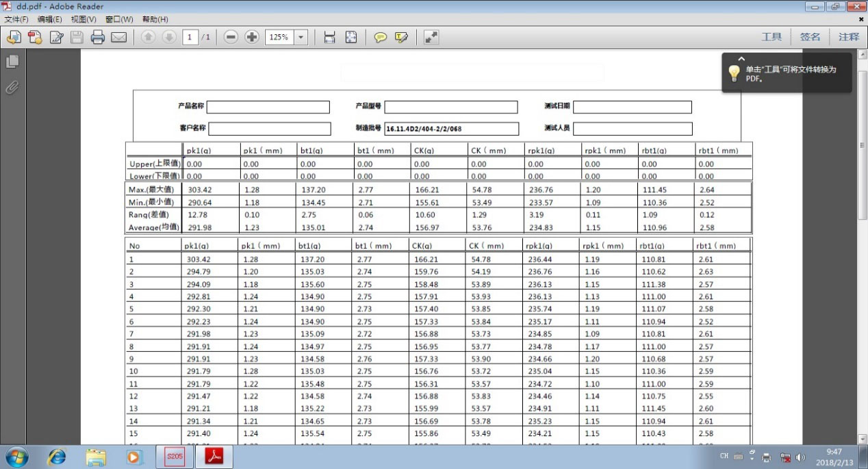
Task: Go to previous page arrow
Action: 148,37
